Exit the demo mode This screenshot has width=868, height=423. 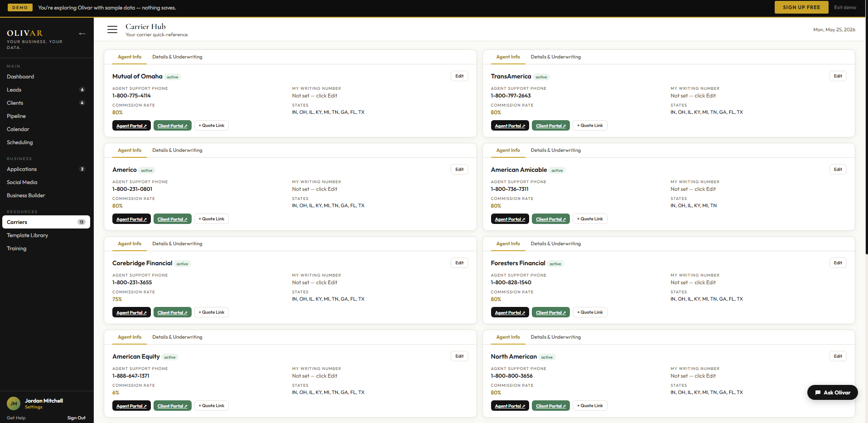click(x=845, y=7)
